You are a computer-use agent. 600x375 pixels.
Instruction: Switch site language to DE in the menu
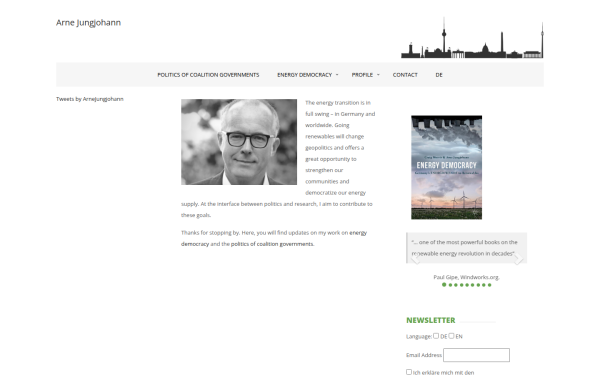click(439, 75)
